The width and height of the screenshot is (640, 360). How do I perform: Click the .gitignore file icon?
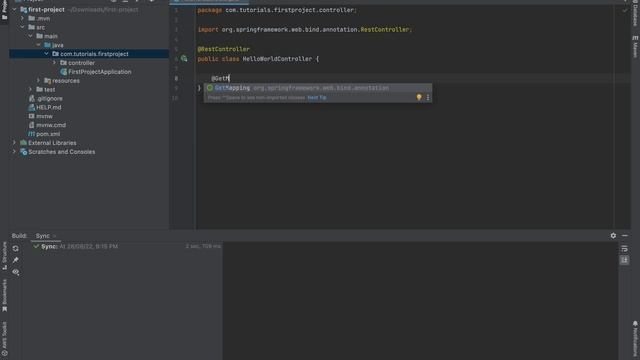31,98
